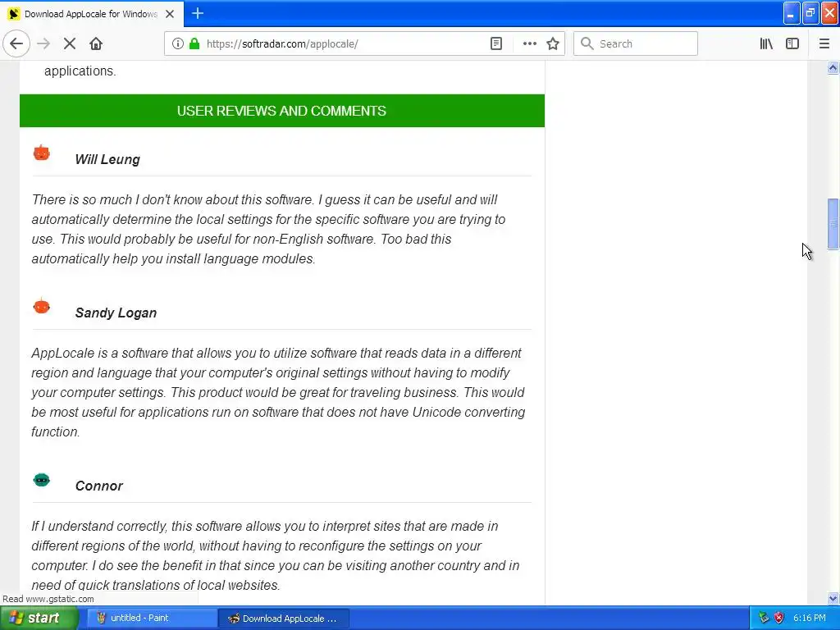The width and height of the screenshot is (840, 630).
Task: Click the forward navigation arrow
Action: pyautogui.click(x=43, y=43)
